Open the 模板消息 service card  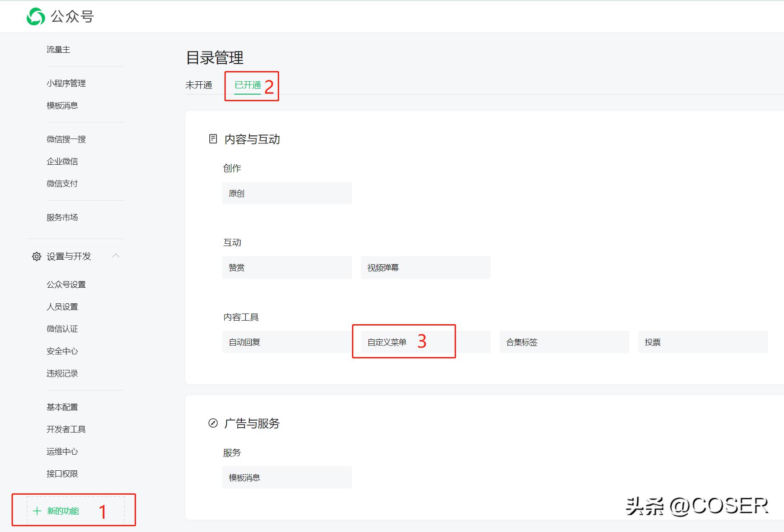[287, 477]
